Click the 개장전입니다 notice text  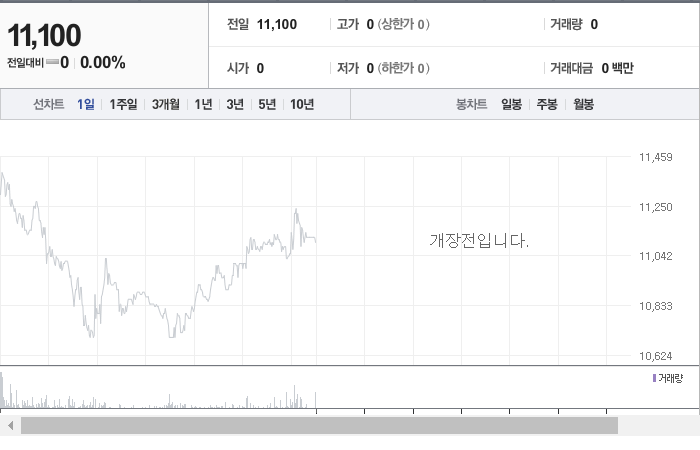479,241
